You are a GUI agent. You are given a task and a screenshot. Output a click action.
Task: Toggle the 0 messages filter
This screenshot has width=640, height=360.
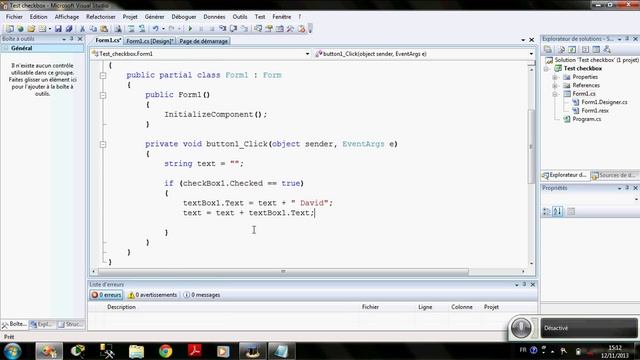click(x=202, y=295)
